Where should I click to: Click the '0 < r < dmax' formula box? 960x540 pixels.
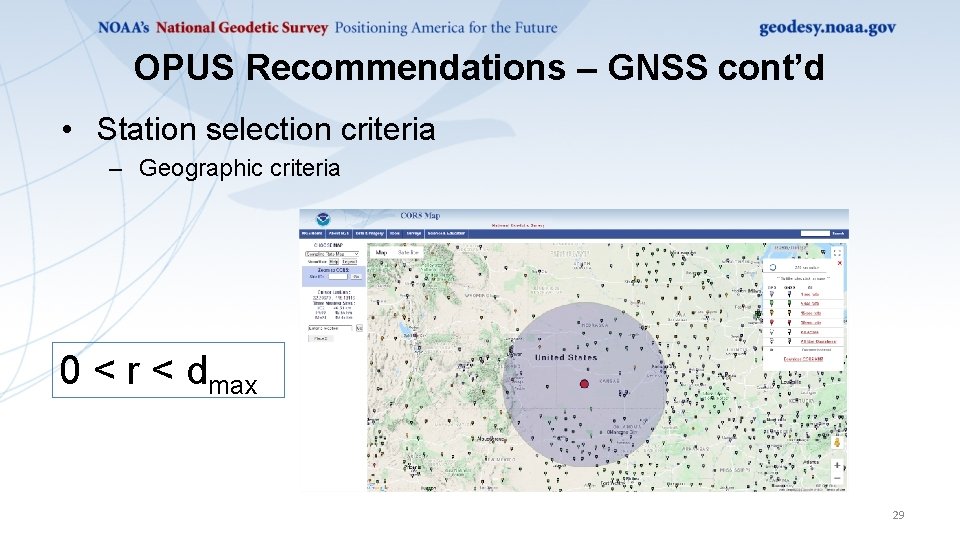point(168,370)
